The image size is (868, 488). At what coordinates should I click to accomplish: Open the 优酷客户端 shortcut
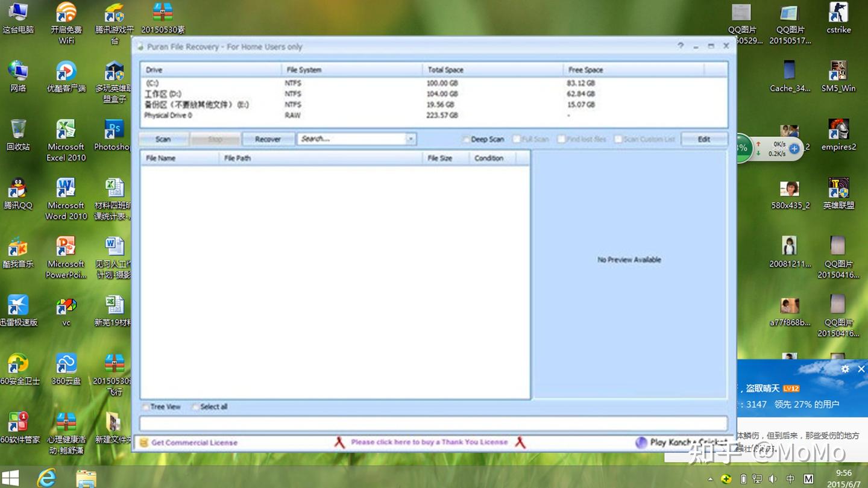66,77
